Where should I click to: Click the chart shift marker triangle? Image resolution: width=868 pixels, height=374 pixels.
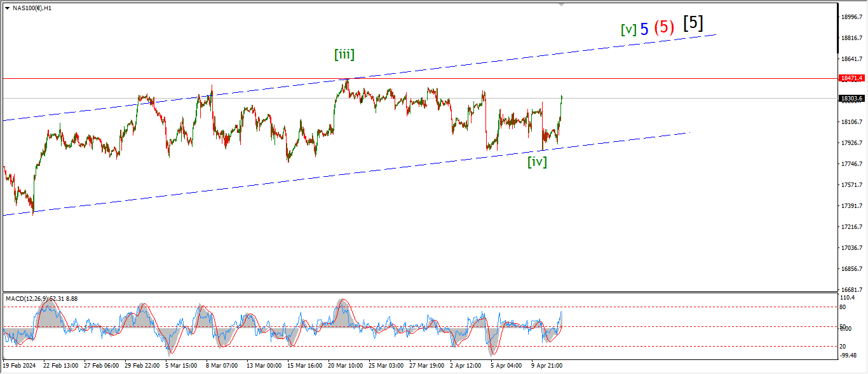(561, 4)
